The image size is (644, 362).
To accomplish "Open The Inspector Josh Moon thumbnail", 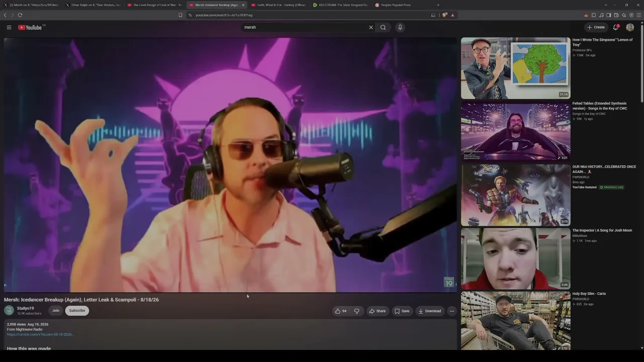I will [516, 258].
